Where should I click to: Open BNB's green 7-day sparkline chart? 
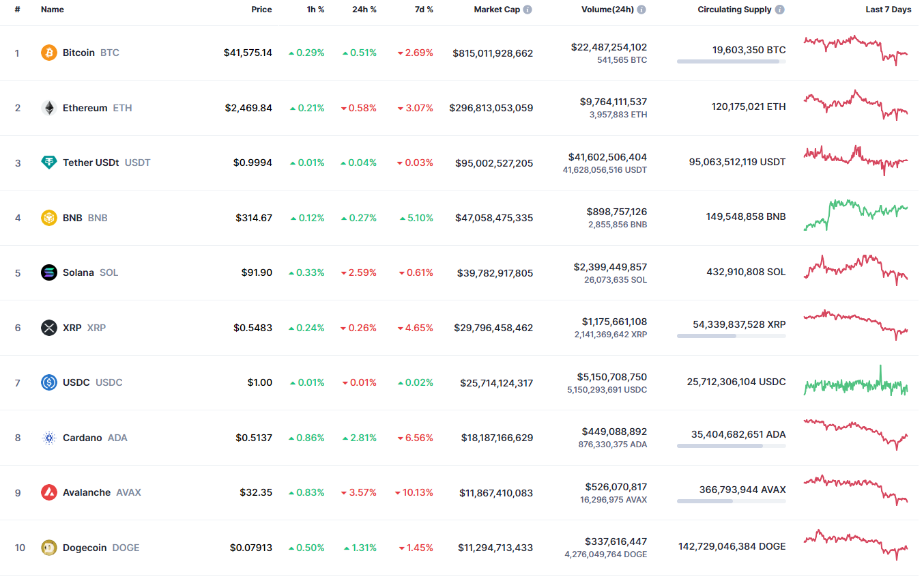[x=856, y=215]
